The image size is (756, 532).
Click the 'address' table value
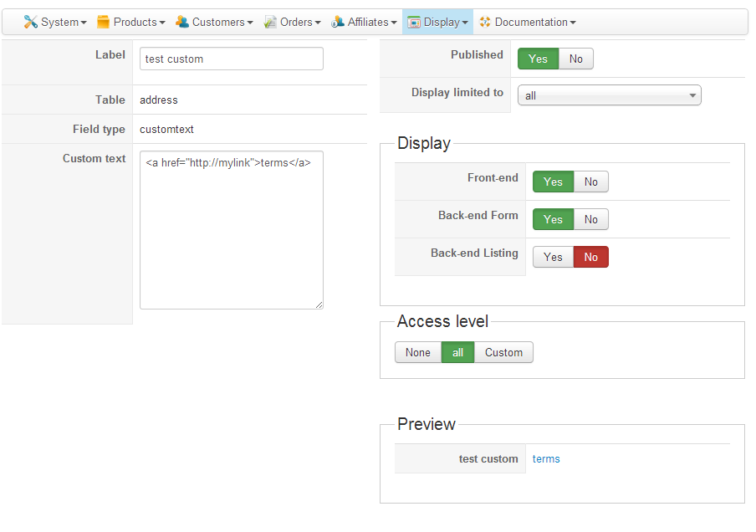pyautogui.click(x=159, y=100)
